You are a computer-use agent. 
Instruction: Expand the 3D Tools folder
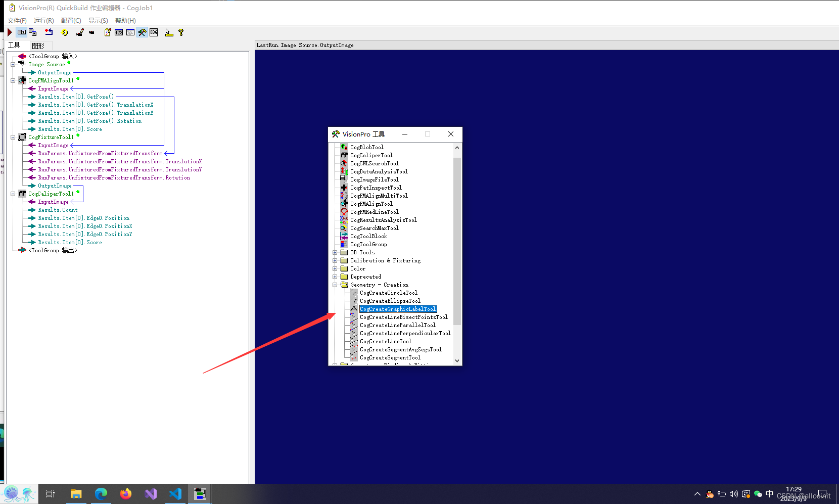click(335, 252)
